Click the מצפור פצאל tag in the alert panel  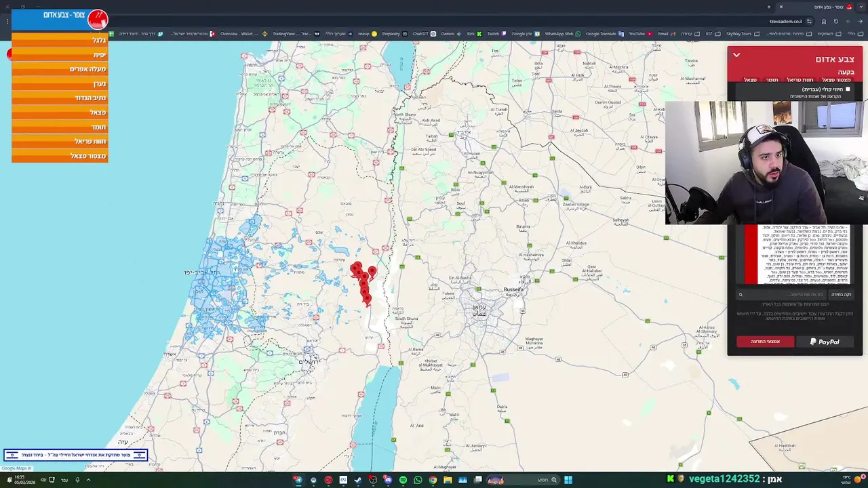837,80
